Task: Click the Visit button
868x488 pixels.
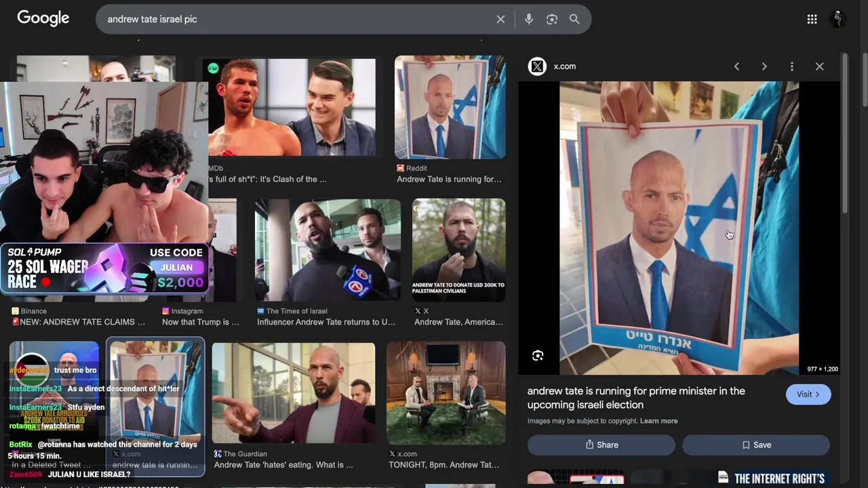Action: [808, 394]
